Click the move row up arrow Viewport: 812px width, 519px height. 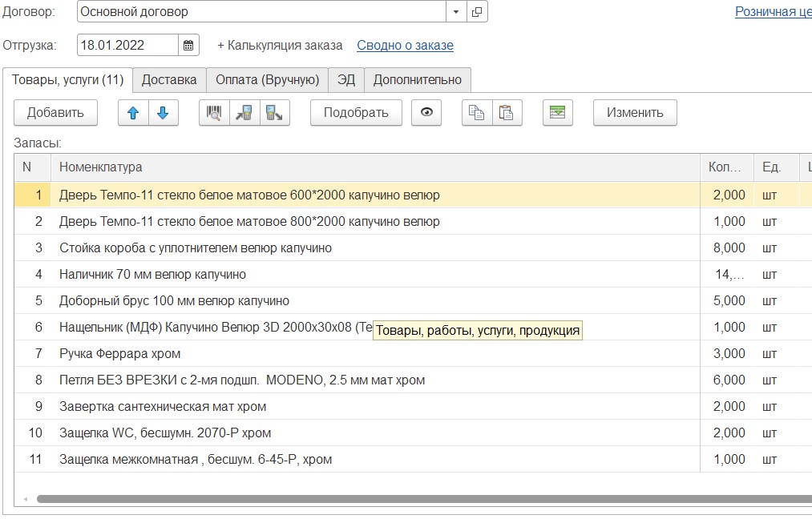tap(133, 113)
